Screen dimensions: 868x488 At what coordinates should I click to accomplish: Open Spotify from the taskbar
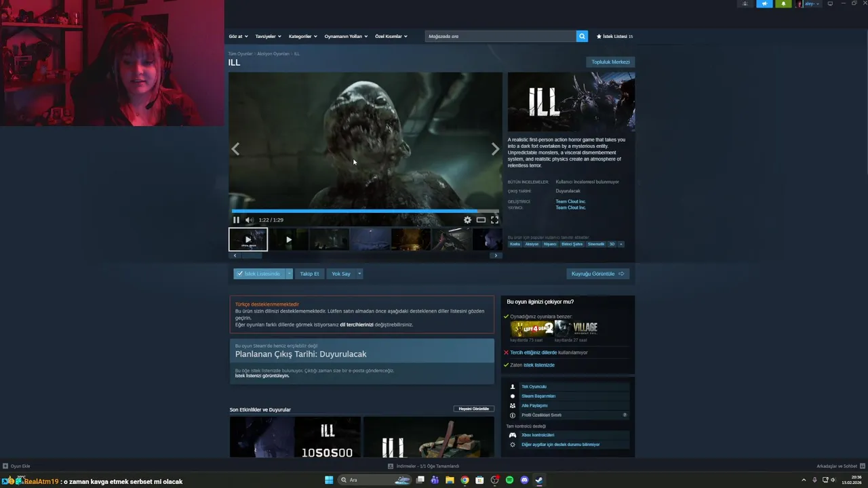[509, 480]
